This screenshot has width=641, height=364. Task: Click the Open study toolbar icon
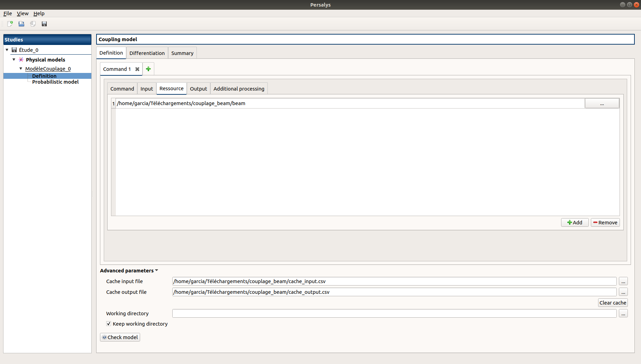[21, 24]
